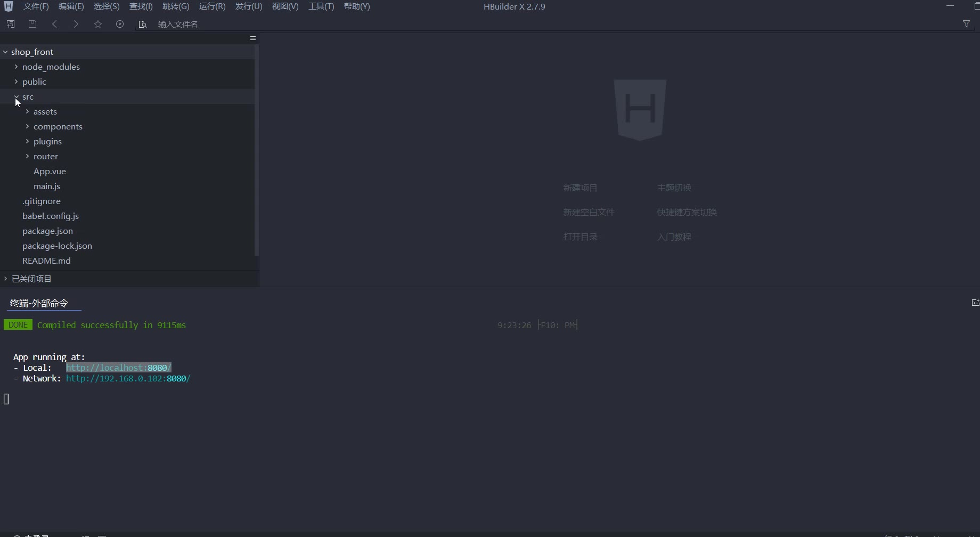Open the 192.168.0.102:8080 network link
Viewport: 980px width, 537px height.
[x=128, y=378]
